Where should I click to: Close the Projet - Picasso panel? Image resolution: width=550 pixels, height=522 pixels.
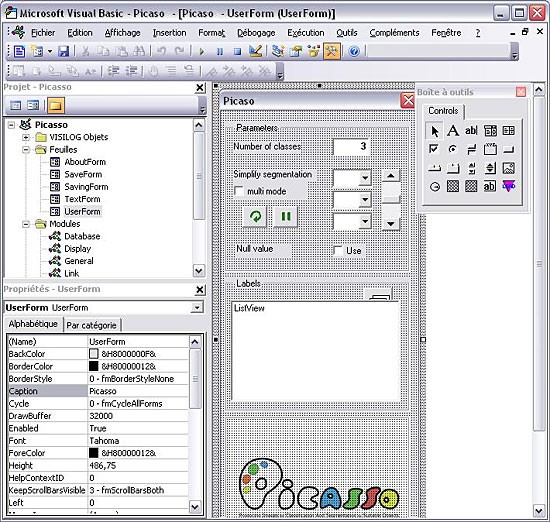(200, 87)
